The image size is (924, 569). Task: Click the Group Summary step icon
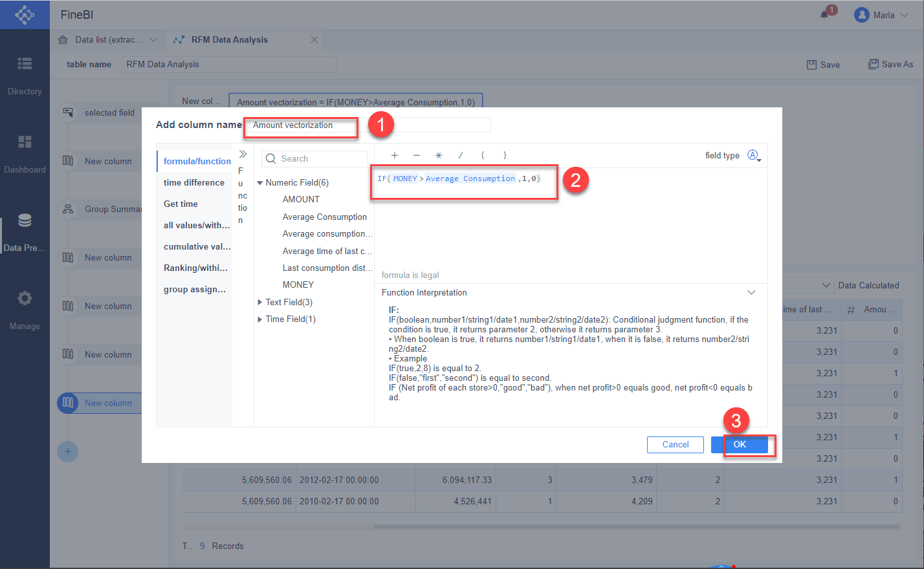[68, 209]
